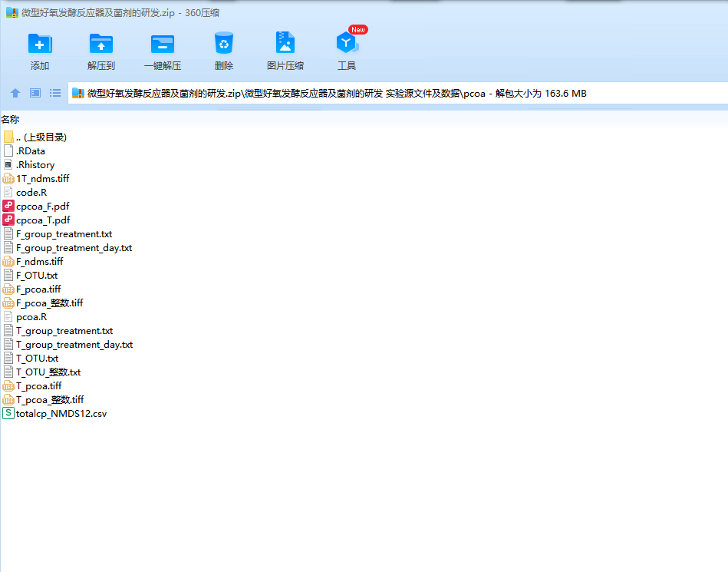Click the PDF icon beside cpcoa_F.pdf

click(8, 207)
